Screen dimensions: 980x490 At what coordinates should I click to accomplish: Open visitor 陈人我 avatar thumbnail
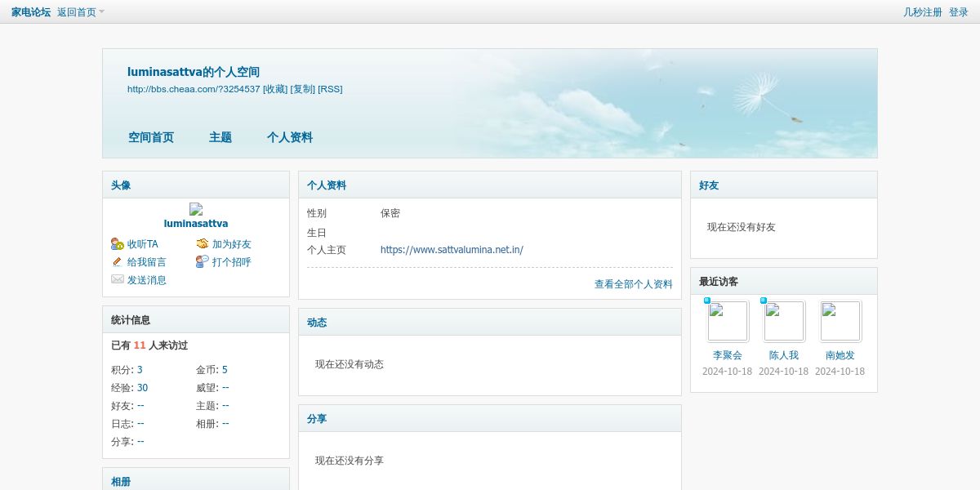pyautogui.click(x=784, y=321)
